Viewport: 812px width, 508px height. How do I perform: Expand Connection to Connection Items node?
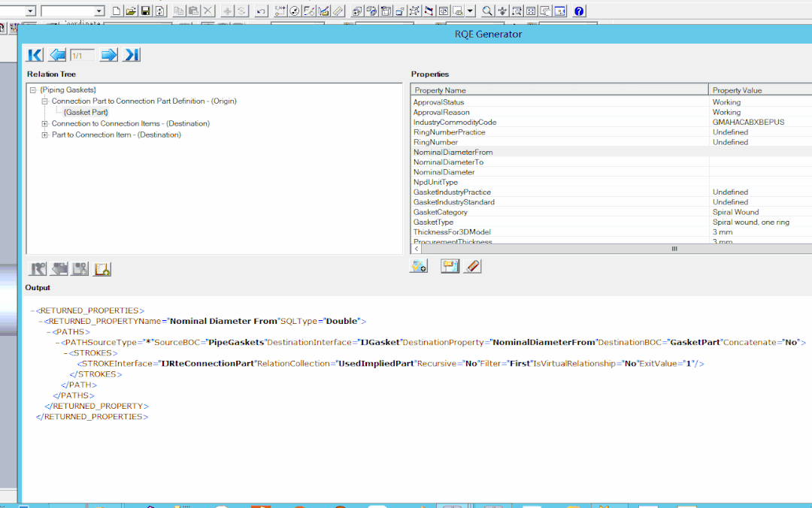(x=44, y=124)
